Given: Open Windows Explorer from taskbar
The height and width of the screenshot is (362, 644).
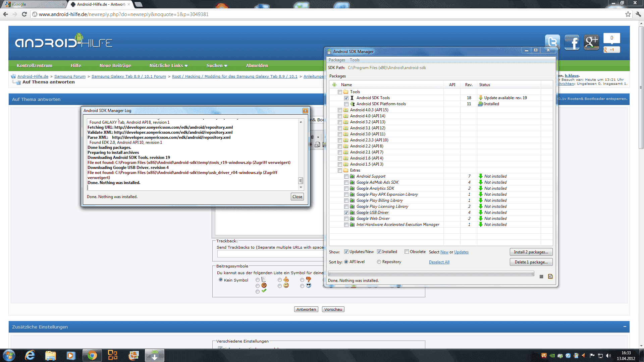Looking at the screenshot, I should 51,355.
